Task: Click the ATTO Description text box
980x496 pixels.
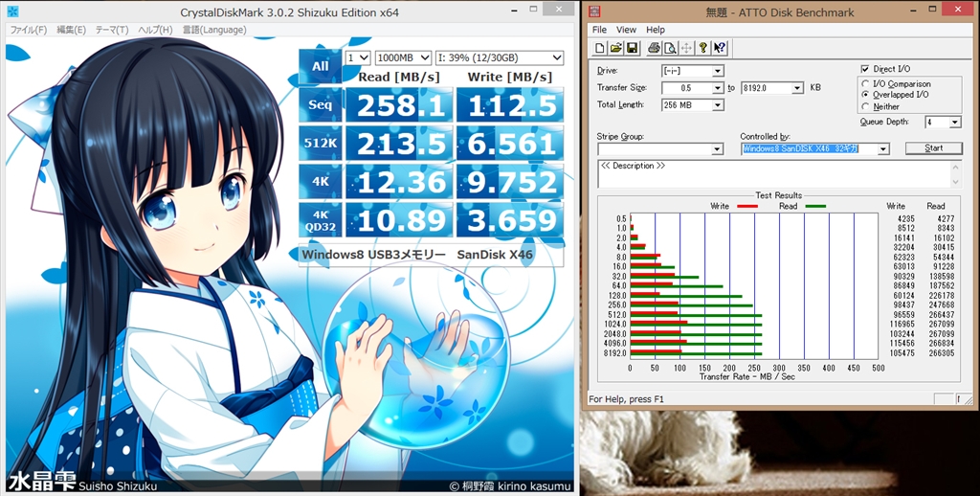Action: [x=773, y=174]
